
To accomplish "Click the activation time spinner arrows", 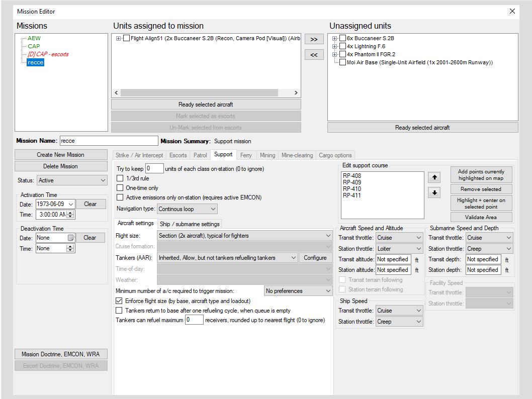I will (70, 215).
